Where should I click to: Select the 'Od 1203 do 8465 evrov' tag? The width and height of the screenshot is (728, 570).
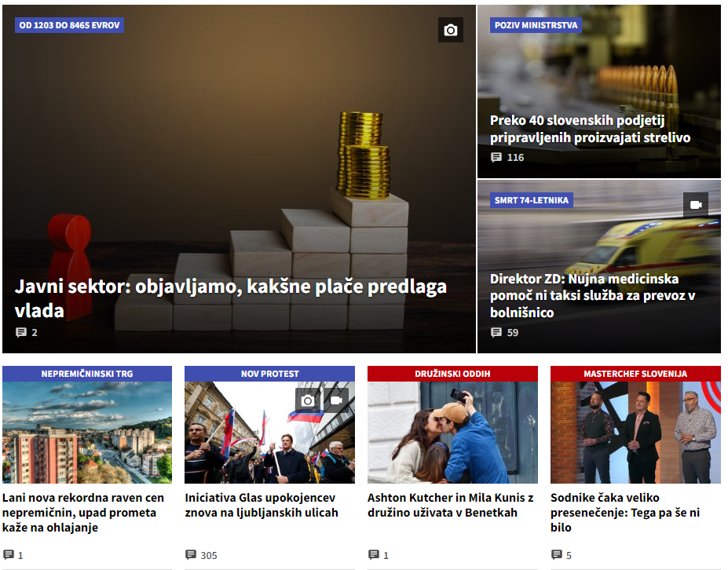(x=69, y=25)
